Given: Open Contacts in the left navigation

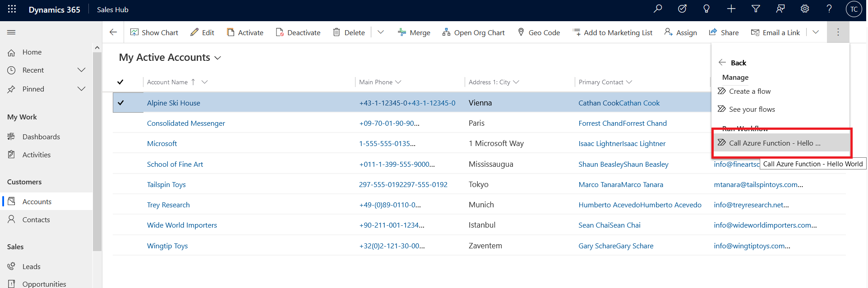Looking at the screenshot, I should pos(36,220).
